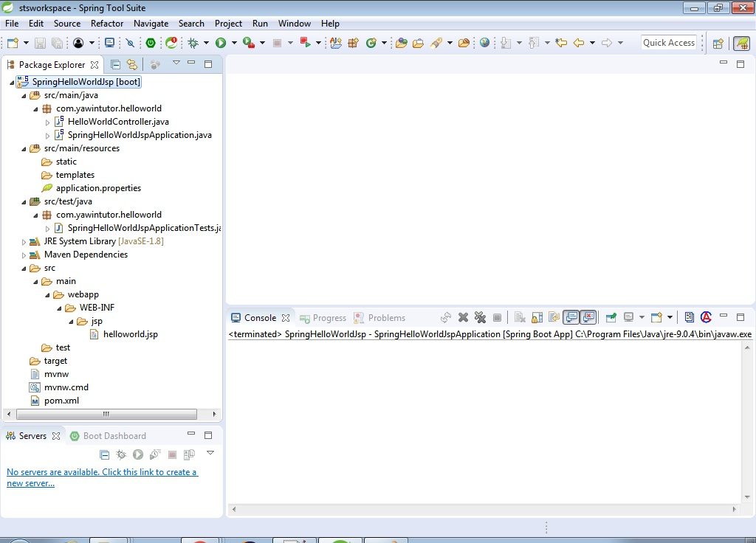Toggle Show Console When Standard Out Changes

(x=571, y=317)
